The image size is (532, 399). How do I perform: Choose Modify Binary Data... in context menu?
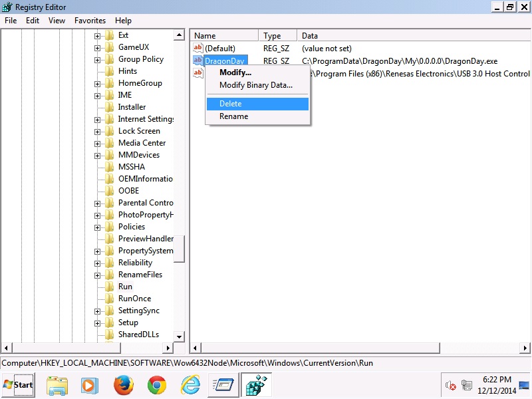coord(258,85)
